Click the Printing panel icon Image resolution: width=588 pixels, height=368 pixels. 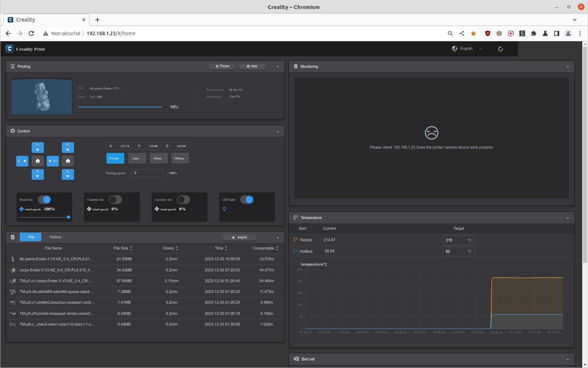pyautogui.click(x=13, y=66)
